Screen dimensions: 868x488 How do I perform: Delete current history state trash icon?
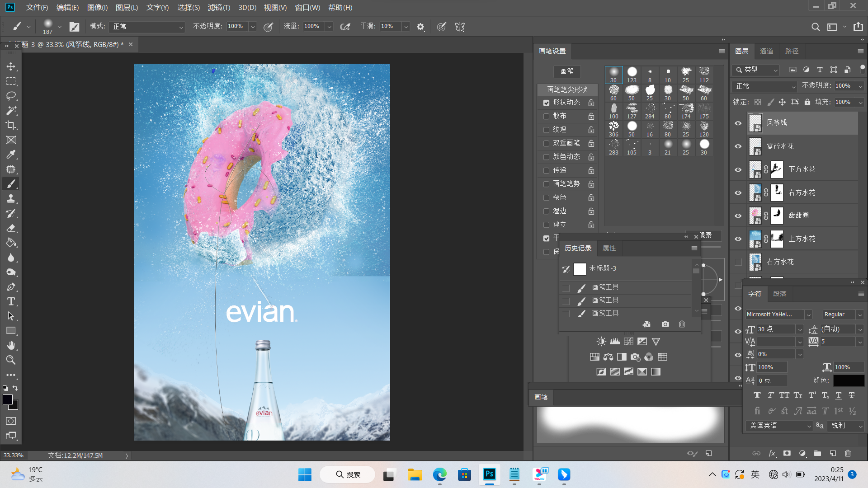tap(682, 324)
